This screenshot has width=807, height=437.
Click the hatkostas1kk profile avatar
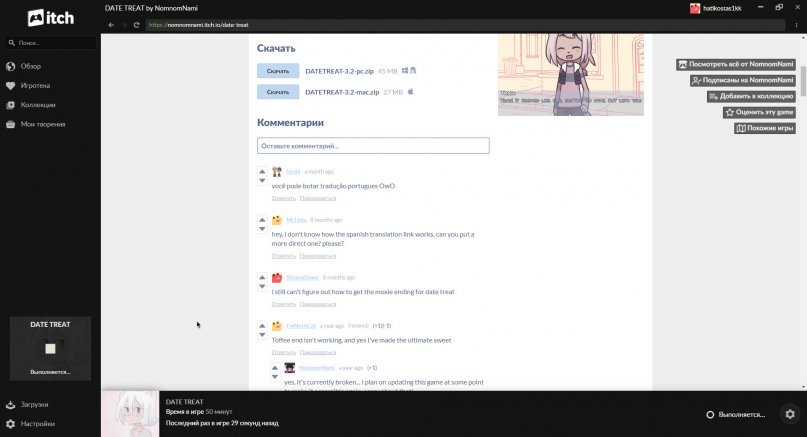pos(695,8)
